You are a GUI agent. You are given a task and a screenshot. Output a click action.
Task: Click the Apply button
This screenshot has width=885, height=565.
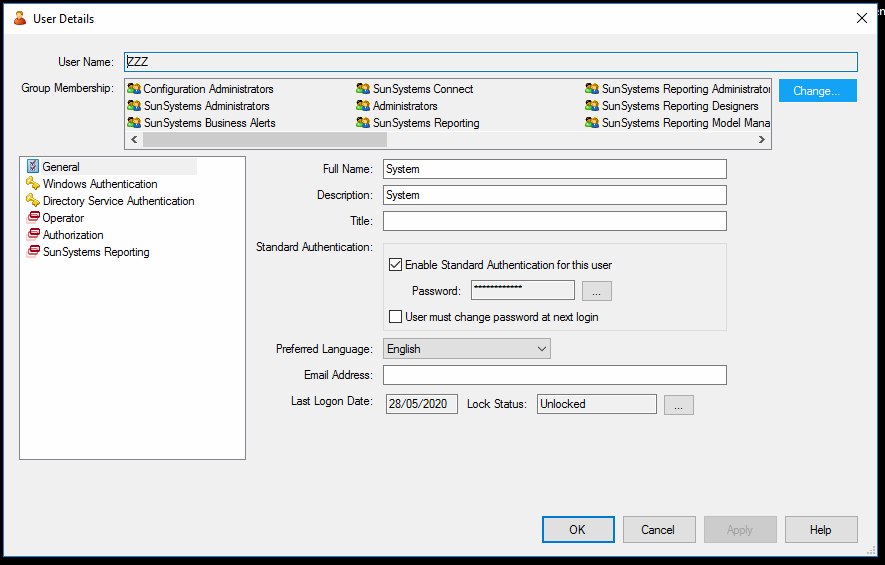click(x=740, y=529)
